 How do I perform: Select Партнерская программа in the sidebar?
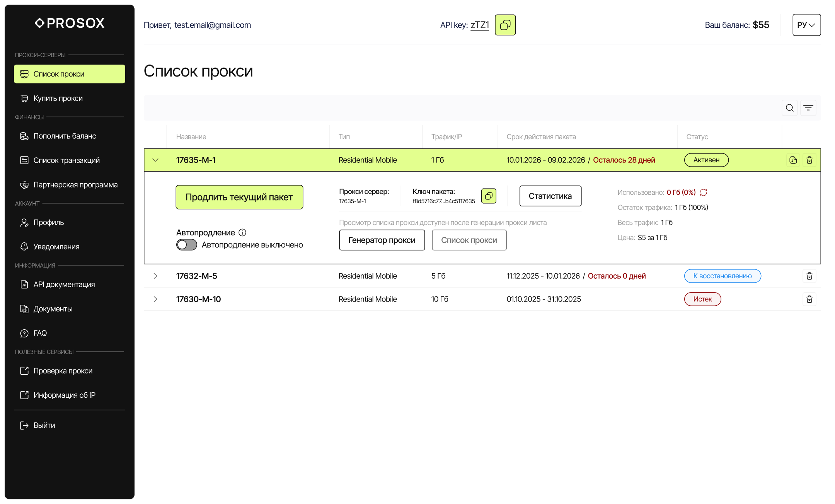(x=75, y=184)
